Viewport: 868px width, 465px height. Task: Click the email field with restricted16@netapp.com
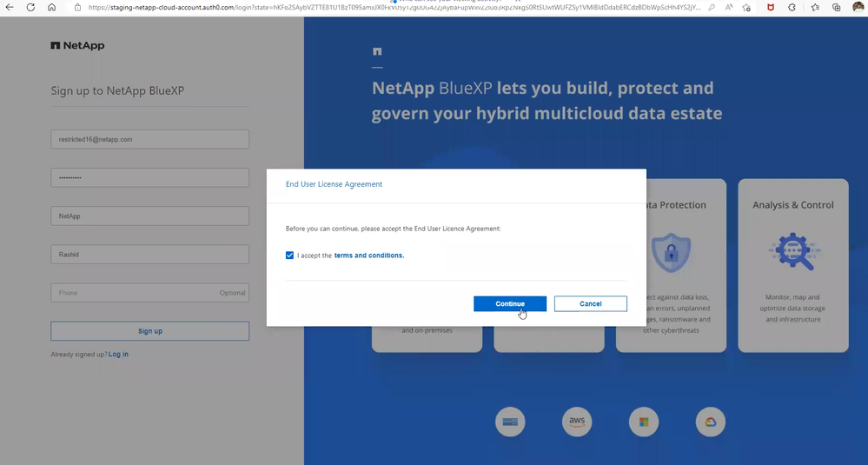click(x=149, y=139)
